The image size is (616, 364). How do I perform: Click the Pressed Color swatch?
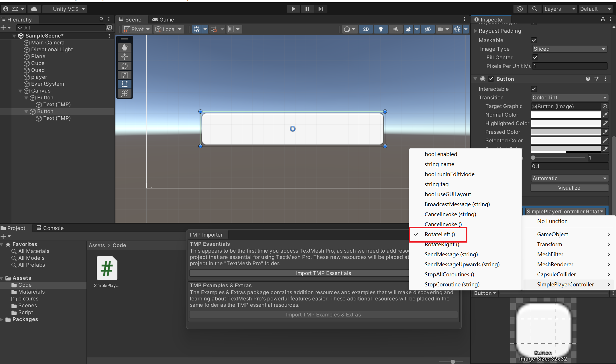tap(566, 132)
